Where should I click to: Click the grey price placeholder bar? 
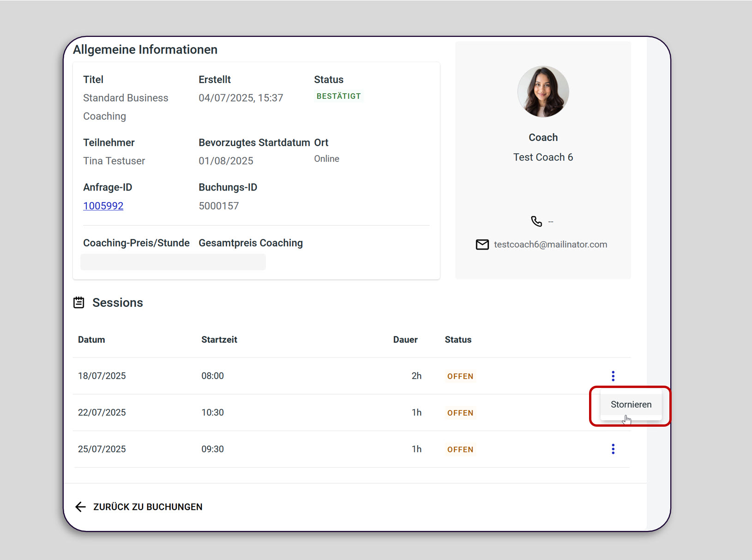point(173,262)
